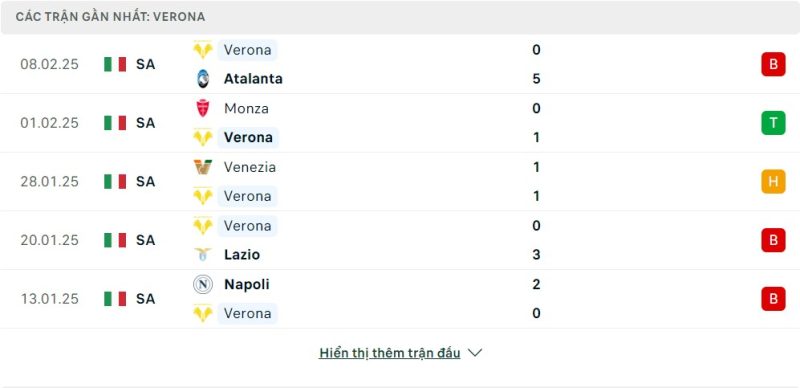
Task: Click the green T win badge
Action: (x=773, y=123)
